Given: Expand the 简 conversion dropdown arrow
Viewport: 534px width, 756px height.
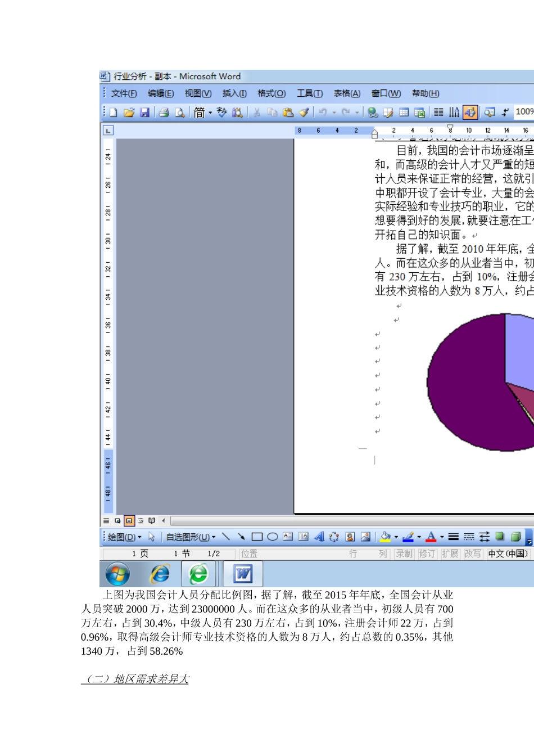Looking at the screenshot, I should click(x=210, y=112).
